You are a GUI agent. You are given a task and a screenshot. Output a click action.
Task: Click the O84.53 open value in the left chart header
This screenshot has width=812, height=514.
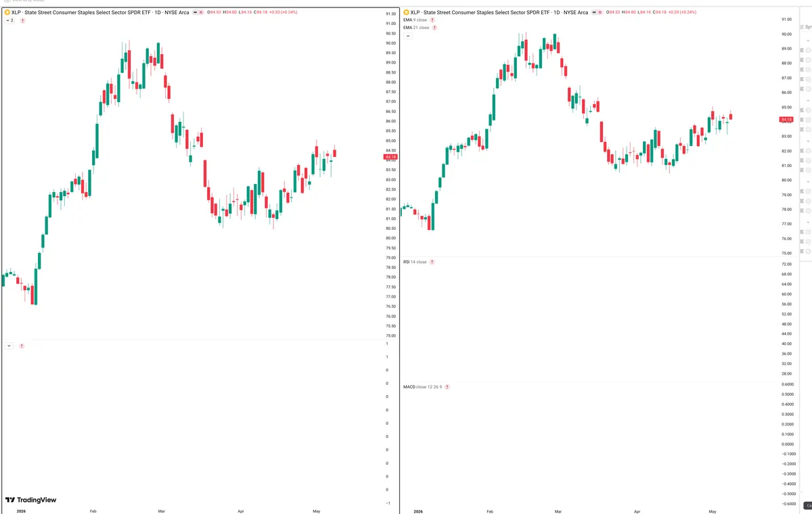(214, 12)
